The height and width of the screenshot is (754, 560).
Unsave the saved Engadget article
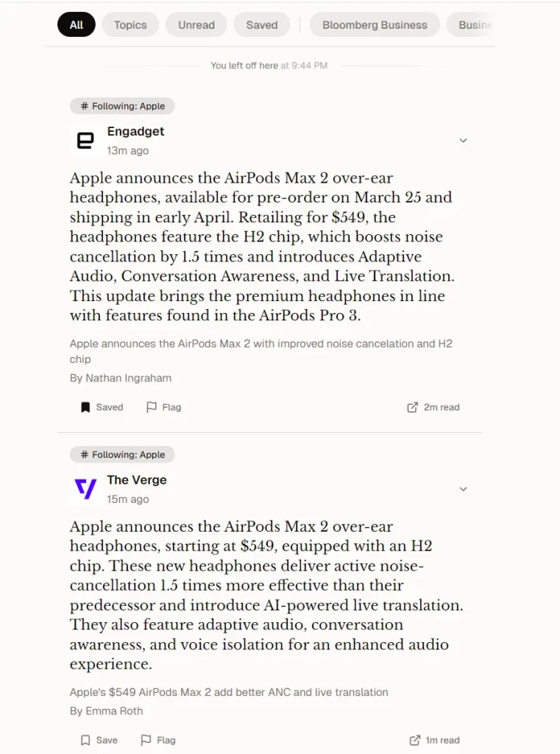(x=102, y=407)
